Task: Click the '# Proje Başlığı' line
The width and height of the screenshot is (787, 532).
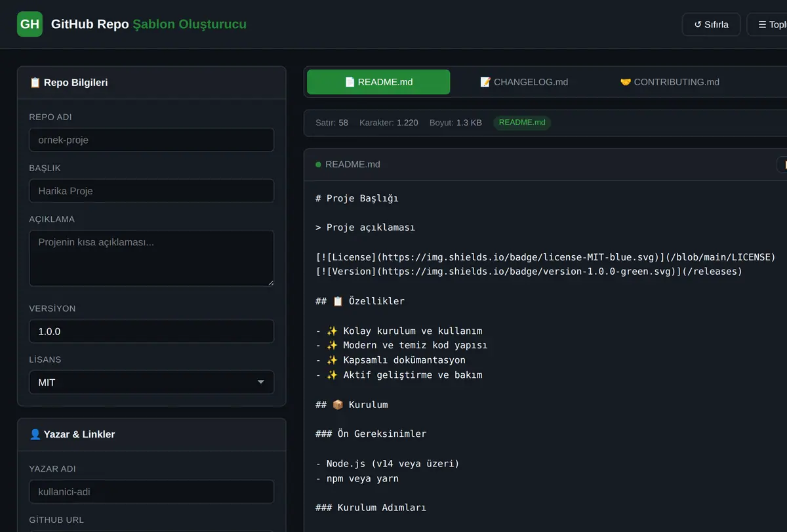Action: point(357,198)
